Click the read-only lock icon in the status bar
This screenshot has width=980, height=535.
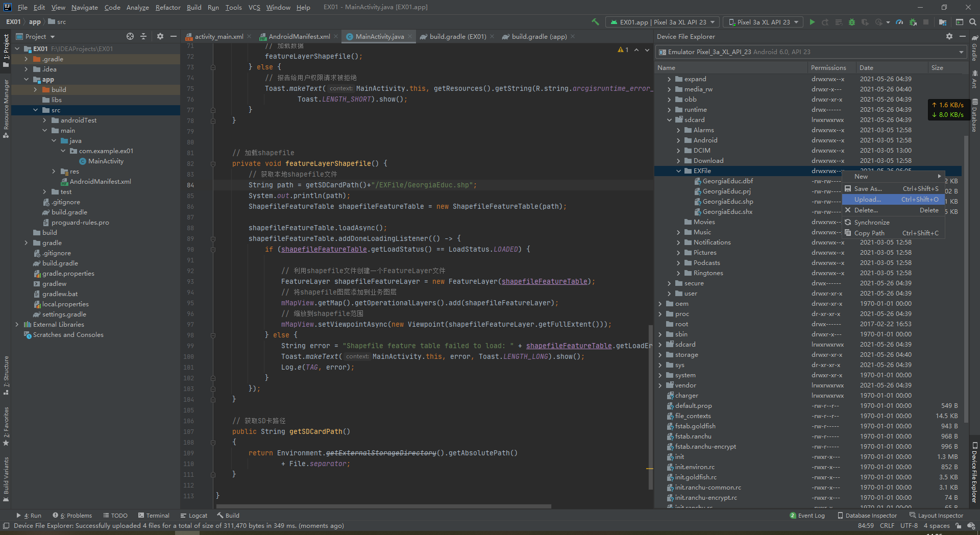[958, 526]
